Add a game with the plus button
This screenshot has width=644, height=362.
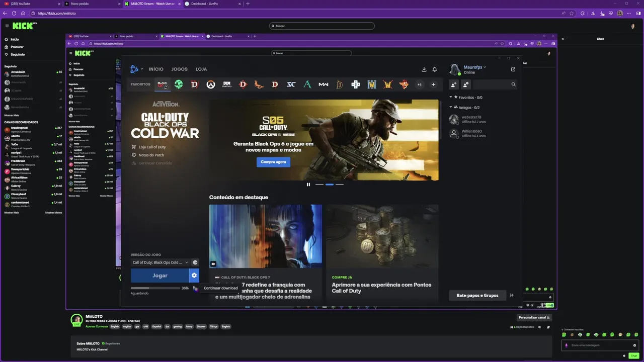coord(433,84)
